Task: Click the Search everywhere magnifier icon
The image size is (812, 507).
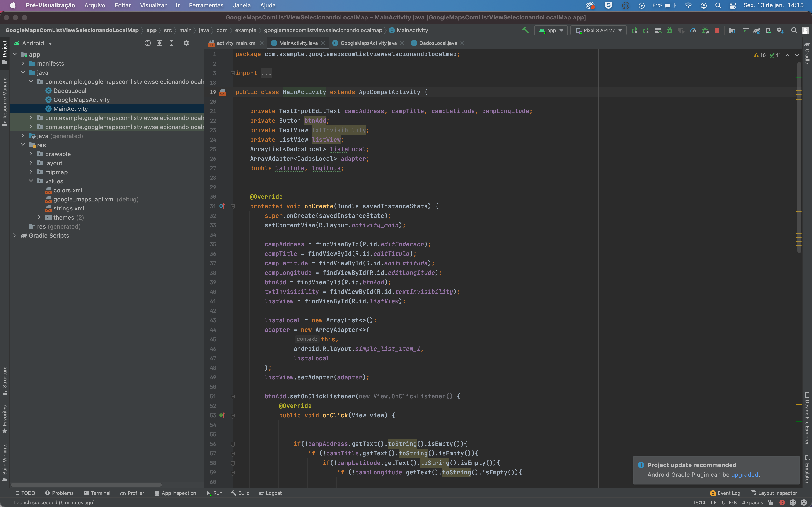Action: pyautogui.click(x=795, y=30)
